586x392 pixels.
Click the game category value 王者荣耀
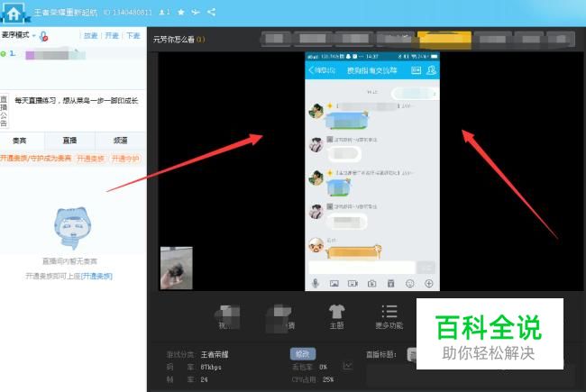[215, 354]
